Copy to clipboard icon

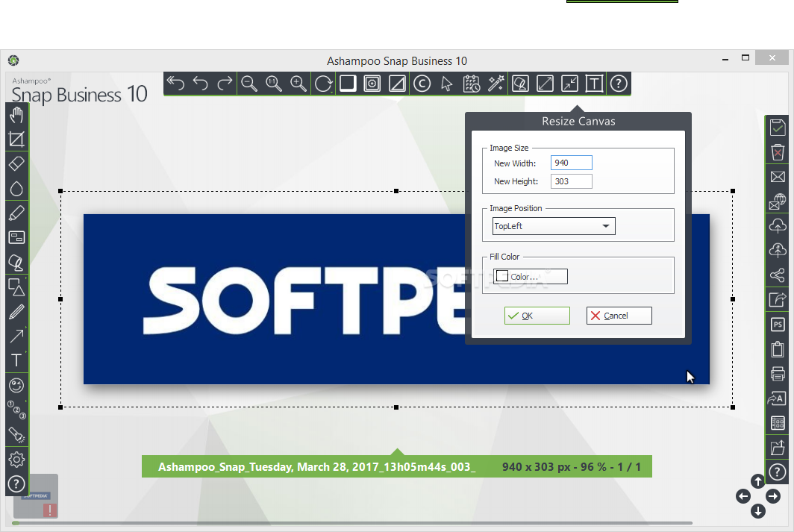click(778, 349)
